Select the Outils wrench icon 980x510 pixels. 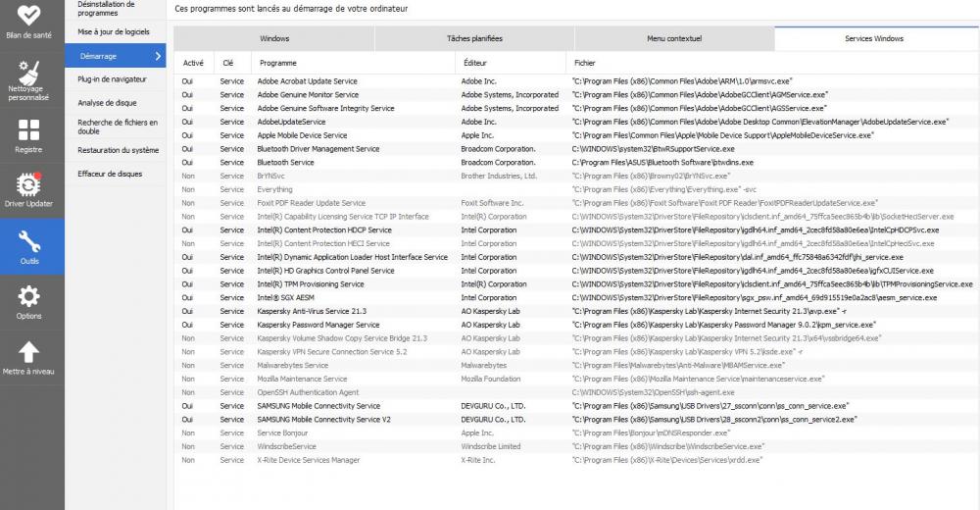pos(28,241)
